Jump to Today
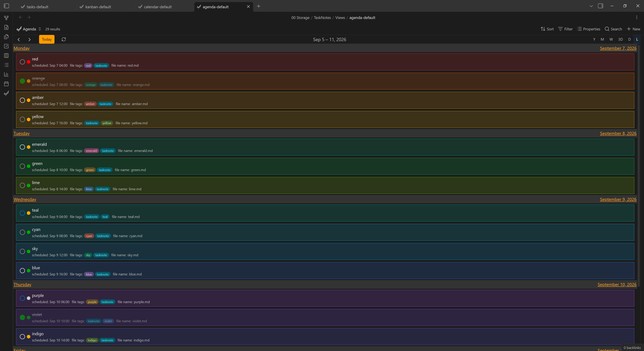The height and width of the screenshot is (351, 644). pyautogui.click(x=47, y=39)
